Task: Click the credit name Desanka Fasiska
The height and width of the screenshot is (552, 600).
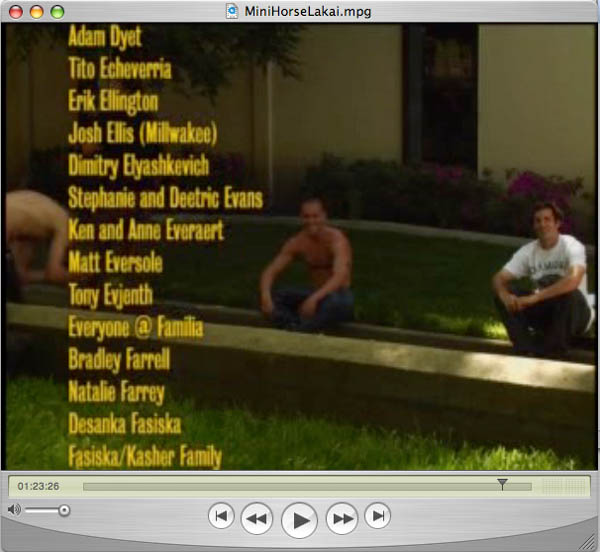Action: [125, 424]
